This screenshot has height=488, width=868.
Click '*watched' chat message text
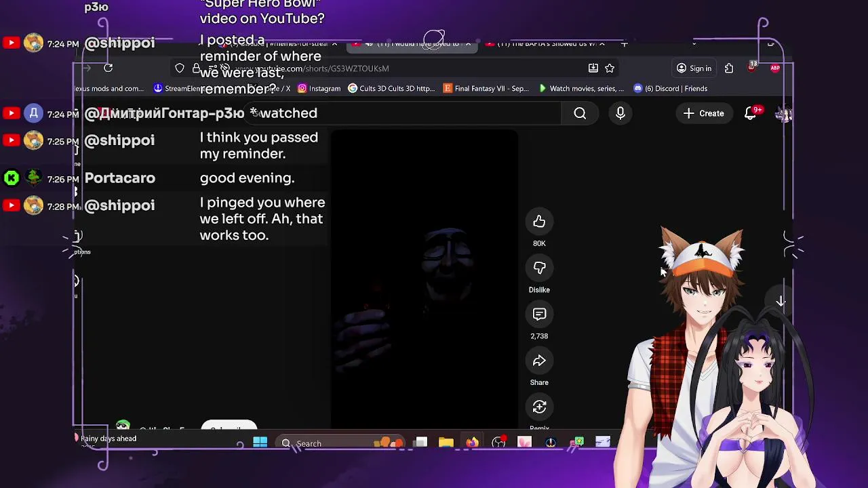click(283, 113)
